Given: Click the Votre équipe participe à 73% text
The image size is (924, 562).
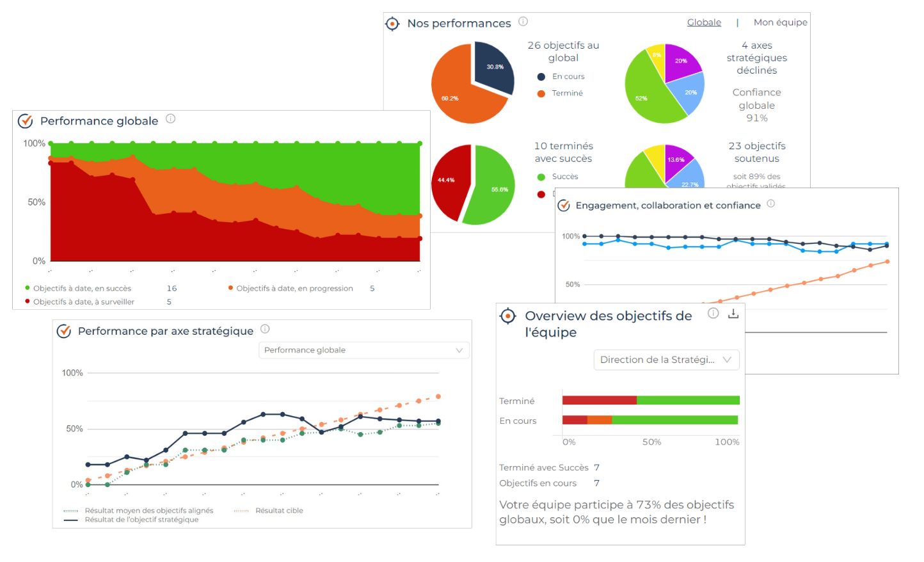Looking at the screenshot, I should pos(617,512).
